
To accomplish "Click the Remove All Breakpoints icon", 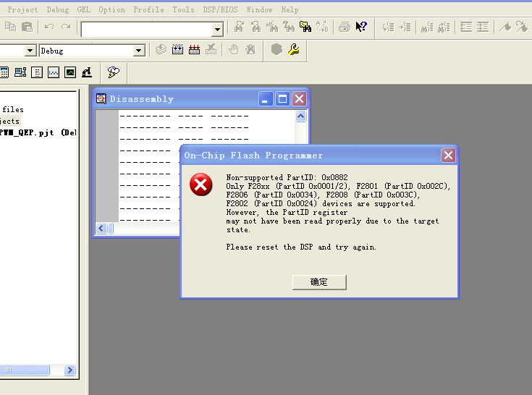I will tap(250, 50).
